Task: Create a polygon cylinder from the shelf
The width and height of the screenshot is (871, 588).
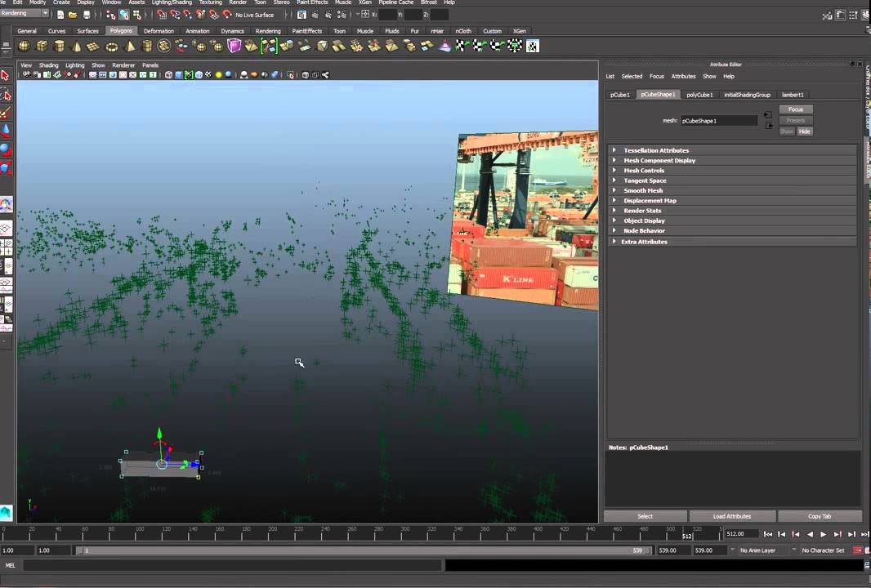Action: tap(60, 46)
